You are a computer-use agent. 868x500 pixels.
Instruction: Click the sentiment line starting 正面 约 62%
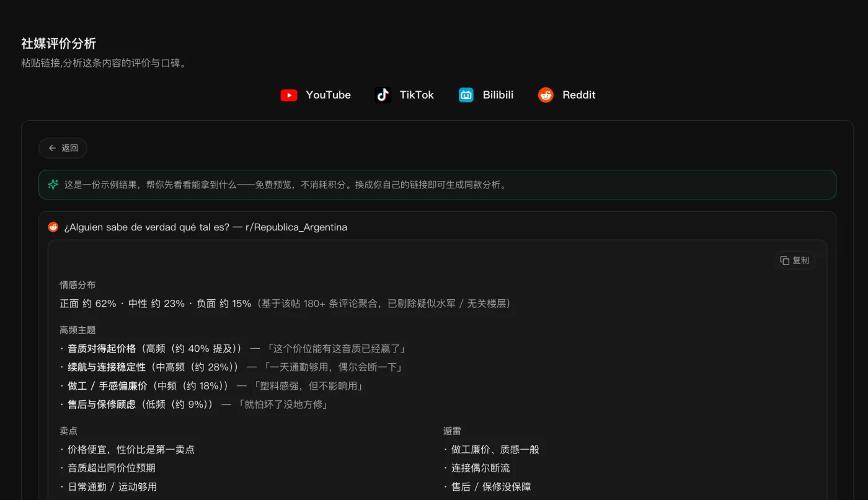pyautogui.click(x=285, y=304)
